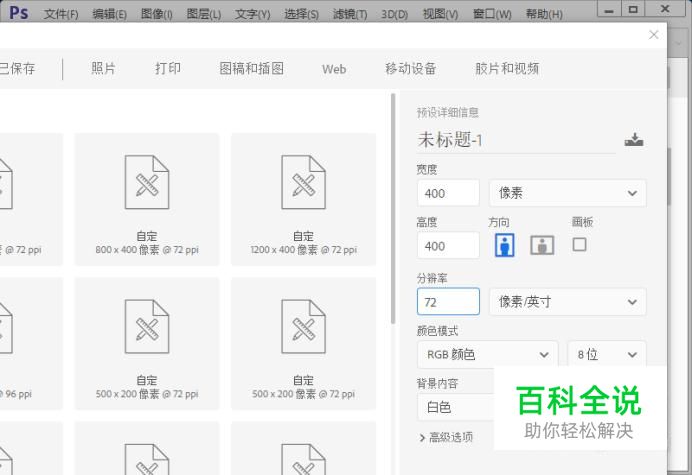Image resolution: width=692 pixels, height=475 pixels.
Task: Open the 8 位 bit depth dropdown
Action: click(607, 354)
